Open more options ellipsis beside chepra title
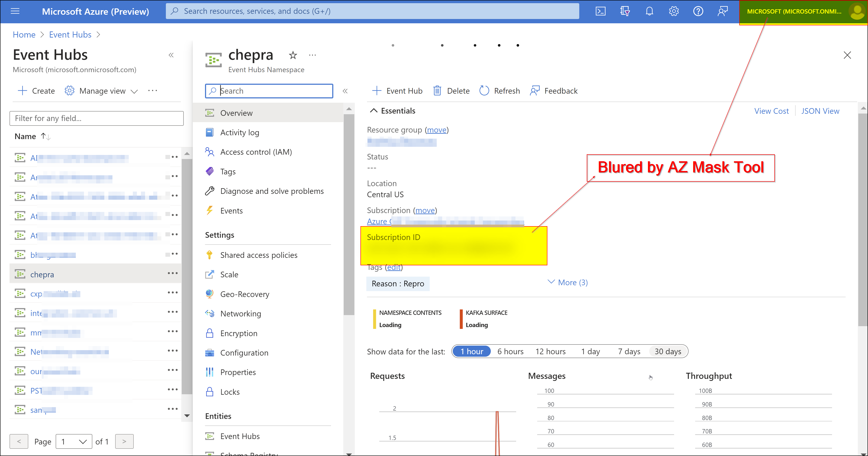This screenshot has width=868, height=456. pyautogui.click(x=312, y=55)
